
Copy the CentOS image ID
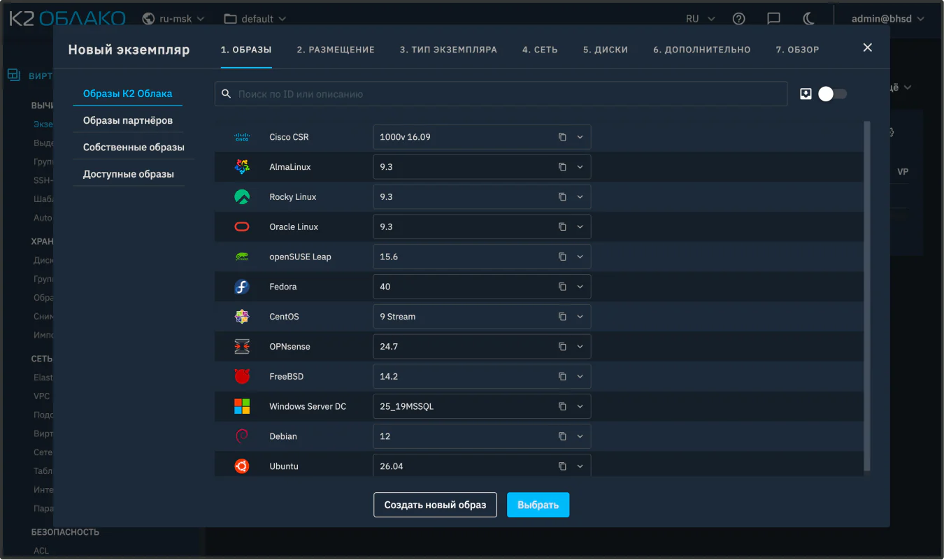coord(562,317)
